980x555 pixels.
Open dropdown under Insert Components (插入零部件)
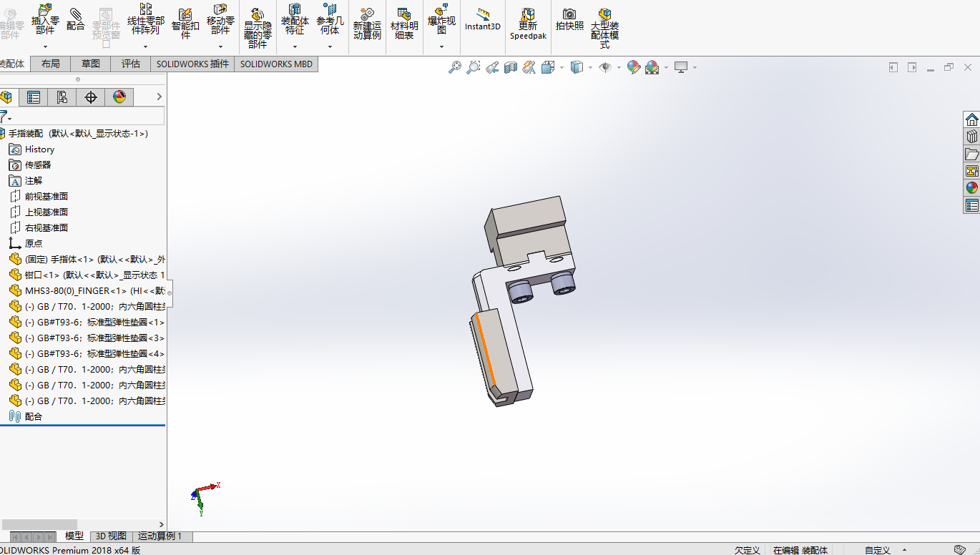45,46
